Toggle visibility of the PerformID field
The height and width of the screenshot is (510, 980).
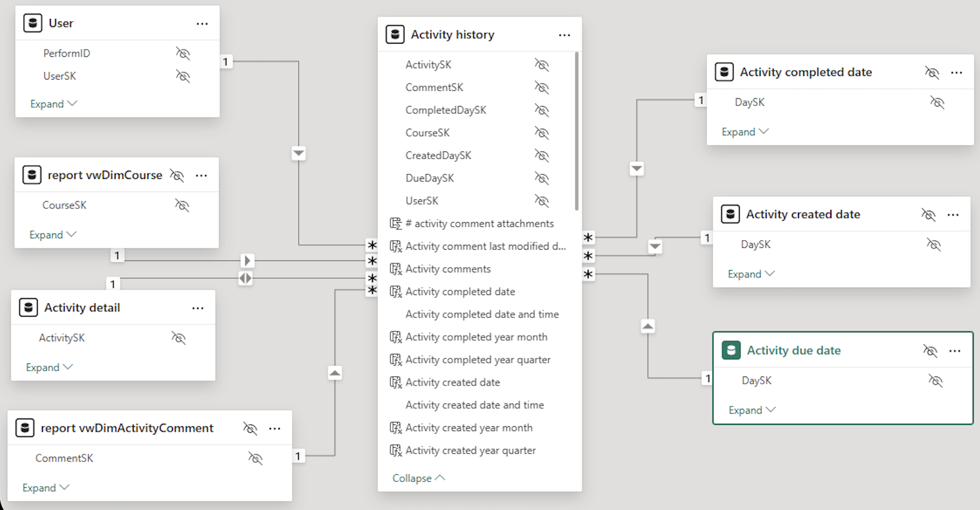point(183,53)
